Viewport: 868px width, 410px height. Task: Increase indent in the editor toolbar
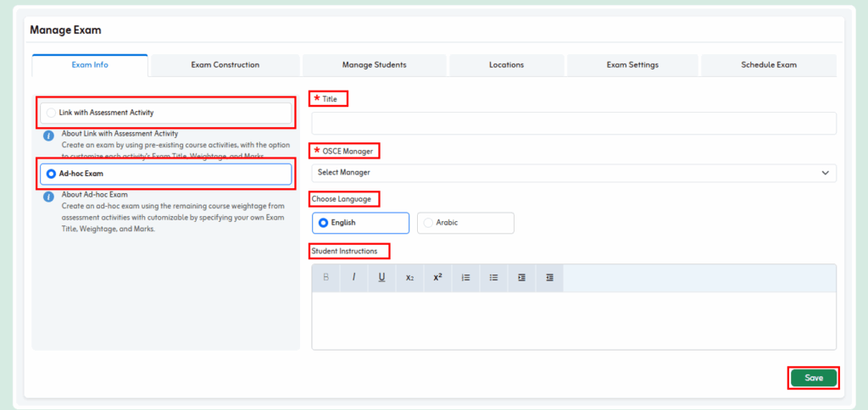(521, 277)
